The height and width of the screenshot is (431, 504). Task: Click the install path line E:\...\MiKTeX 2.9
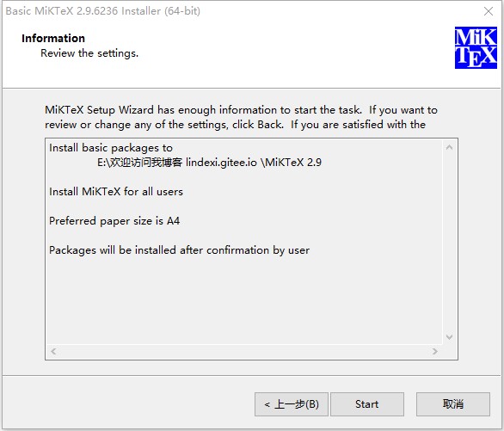tap(209, 163)
